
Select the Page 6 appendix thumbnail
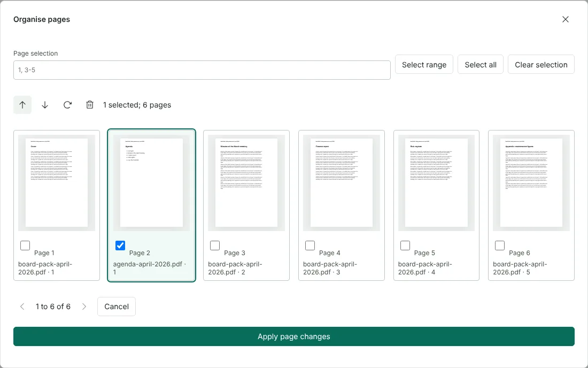coord(531,183)
